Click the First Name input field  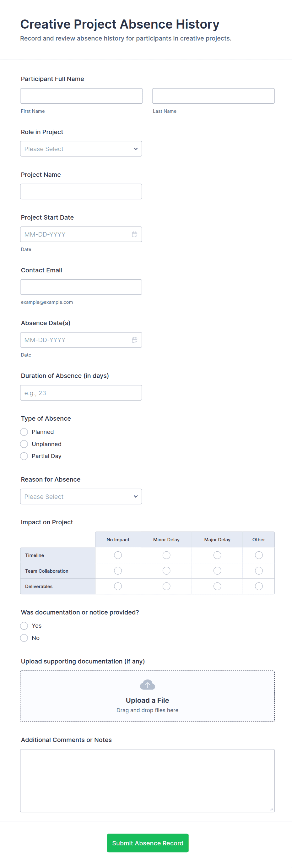click(x=81, y=96)
